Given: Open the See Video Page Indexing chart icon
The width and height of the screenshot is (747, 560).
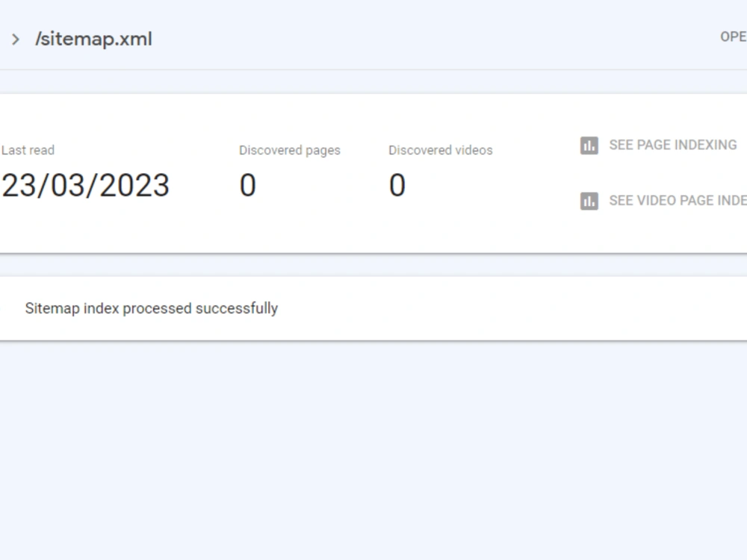Looking at the screenshot, I should tap(589, 200).
